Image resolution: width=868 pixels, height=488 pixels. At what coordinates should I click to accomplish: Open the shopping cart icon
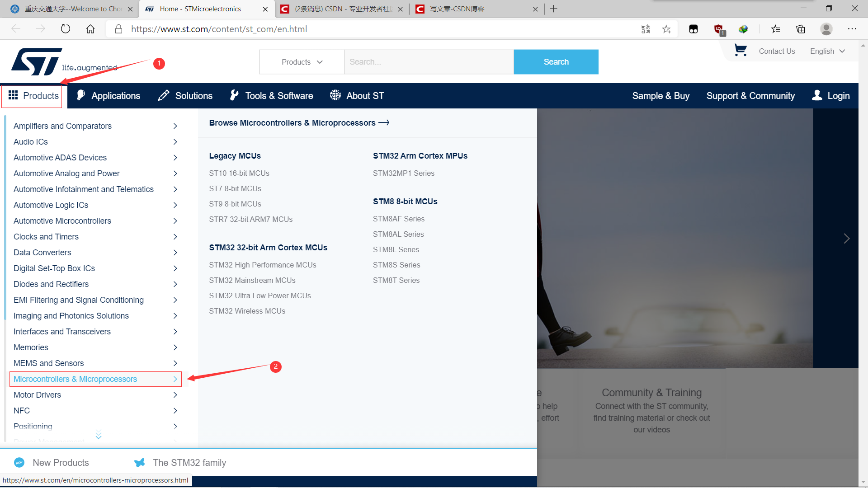741,50
